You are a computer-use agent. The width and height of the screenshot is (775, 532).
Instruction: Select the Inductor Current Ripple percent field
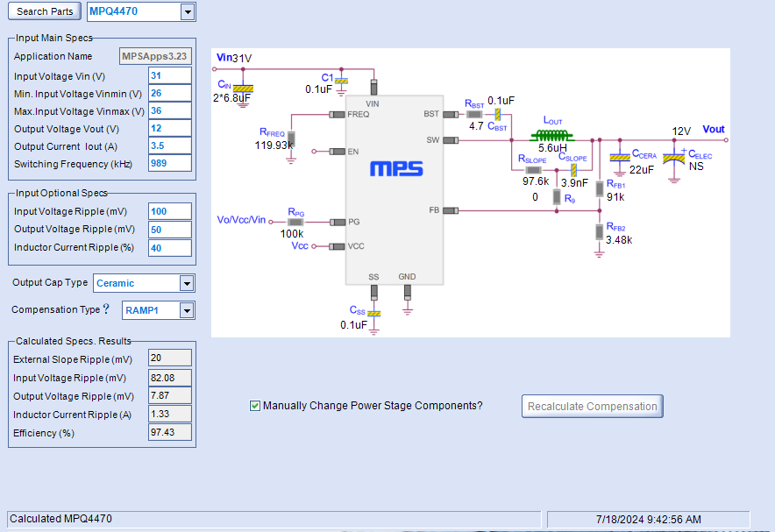pyautogui.click(x=169, y=248)
